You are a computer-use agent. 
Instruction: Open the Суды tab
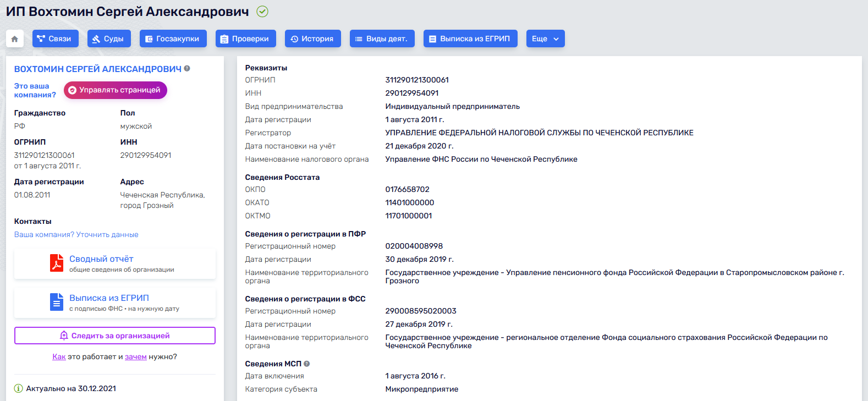(x=109, y=39)
